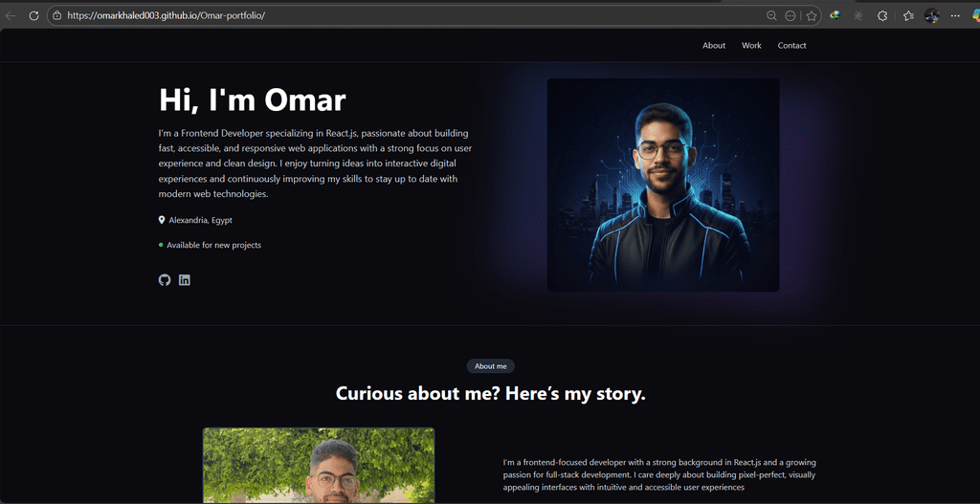Open browser Settings and more menu

pyautogui.click(x=955, y=15)
